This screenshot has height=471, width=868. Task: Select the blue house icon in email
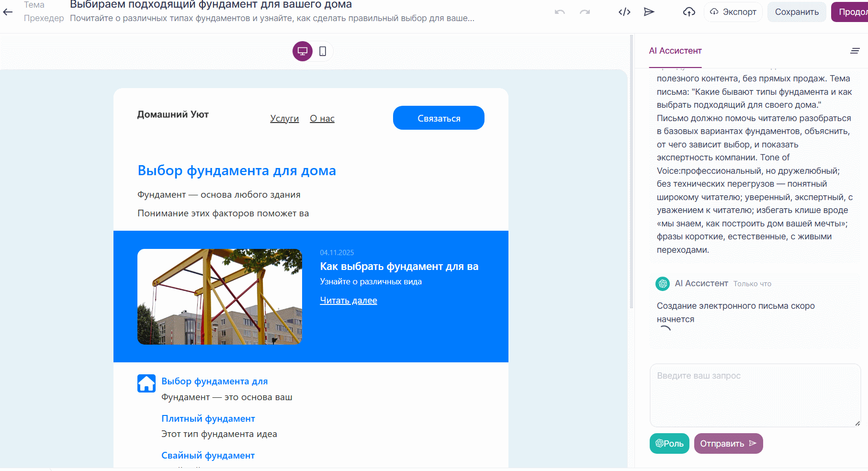[147, 383]
